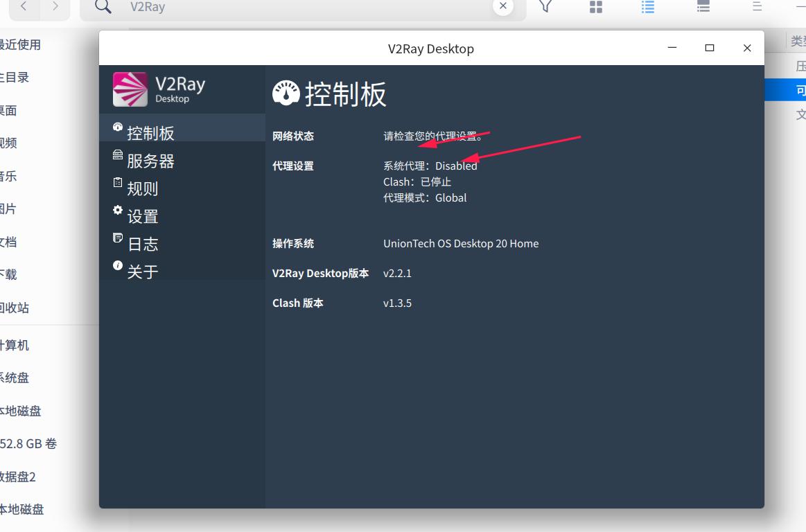The width and height of the screenshot is (806, 532).
Task: Click the search magnifier icon in file manager
Action: [103, 6]
